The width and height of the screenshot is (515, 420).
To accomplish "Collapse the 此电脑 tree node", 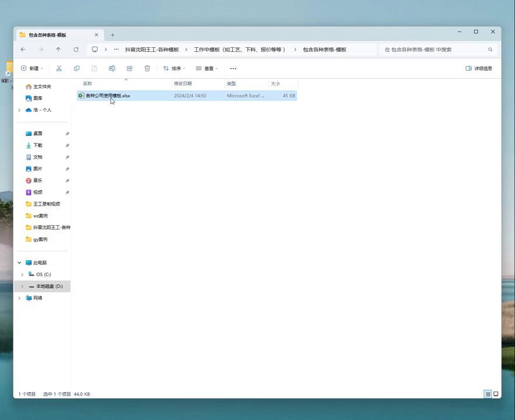I will click(x=19, y=262).
